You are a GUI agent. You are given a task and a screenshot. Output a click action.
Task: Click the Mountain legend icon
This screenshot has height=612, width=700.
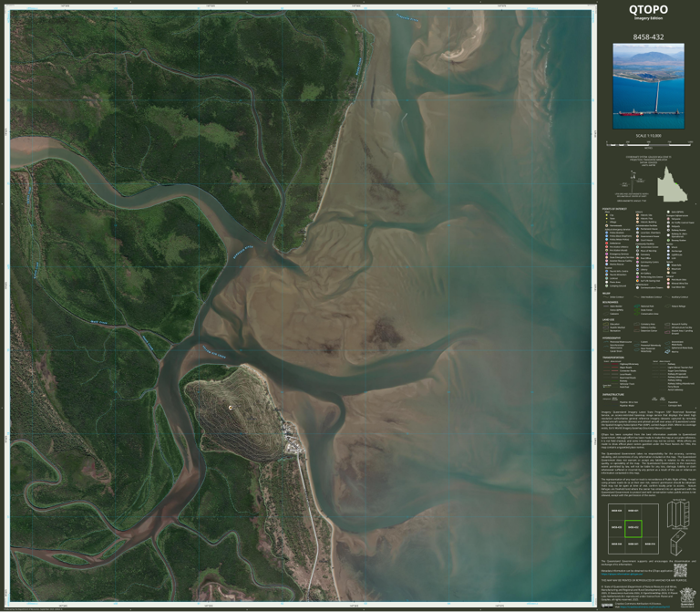[668, 269]
